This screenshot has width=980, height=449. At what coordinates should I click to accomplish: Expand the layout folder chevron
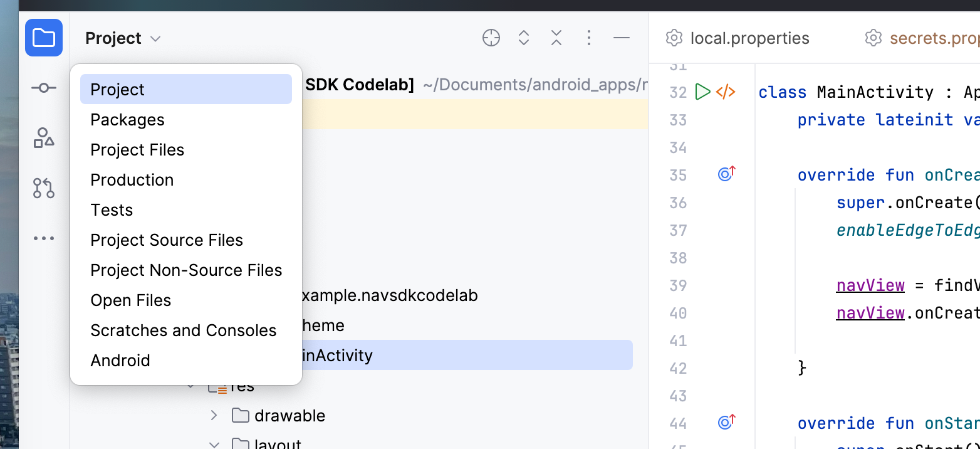[214, 444]
